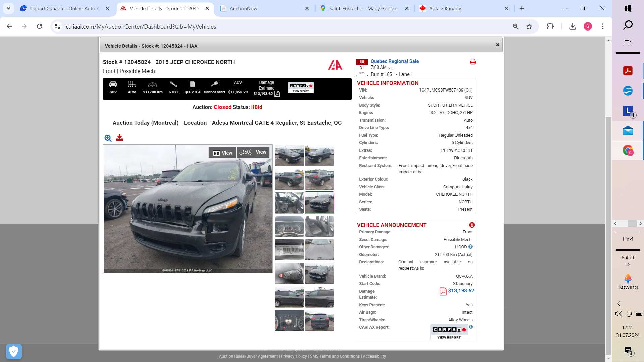
Task: Select the rear view thumbnail at bottom right
Action: coord(319,320)
